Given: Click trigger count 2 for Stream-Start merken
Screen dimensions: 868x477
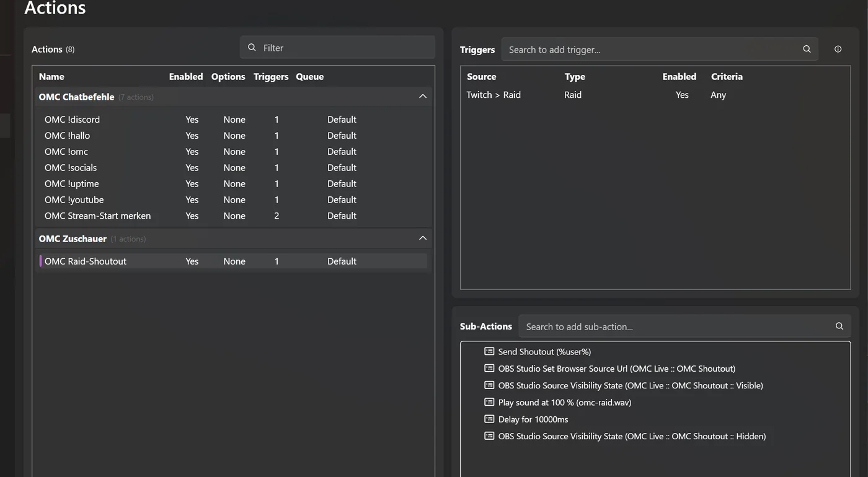Looking at the screenshot, I should click(277, 216).
